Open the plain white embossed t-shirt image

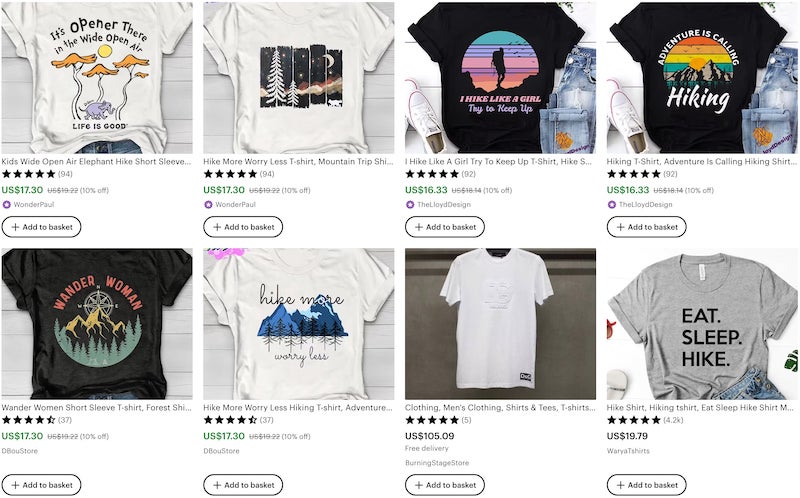pyautogui.click(x=501, y=324)
